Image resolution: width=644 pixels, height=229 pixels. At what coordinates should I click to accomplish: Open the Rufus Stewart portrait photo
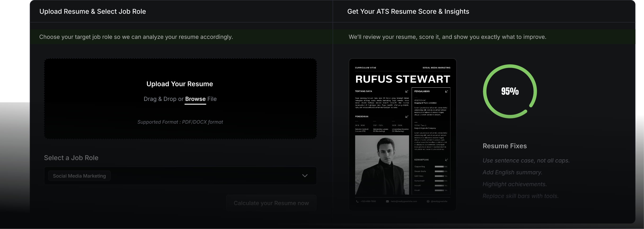coord(382,165)
